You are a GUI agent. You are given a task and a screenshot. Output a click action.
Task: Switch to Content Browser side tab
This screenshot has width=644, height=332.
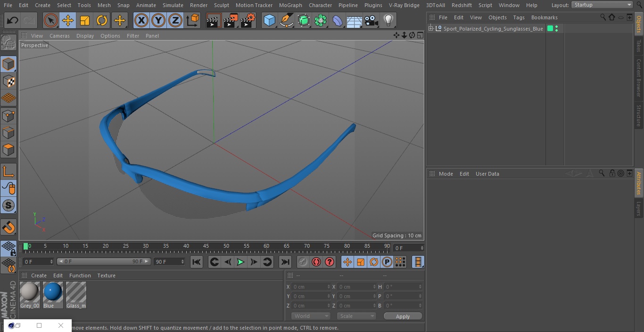click(639, 78)
